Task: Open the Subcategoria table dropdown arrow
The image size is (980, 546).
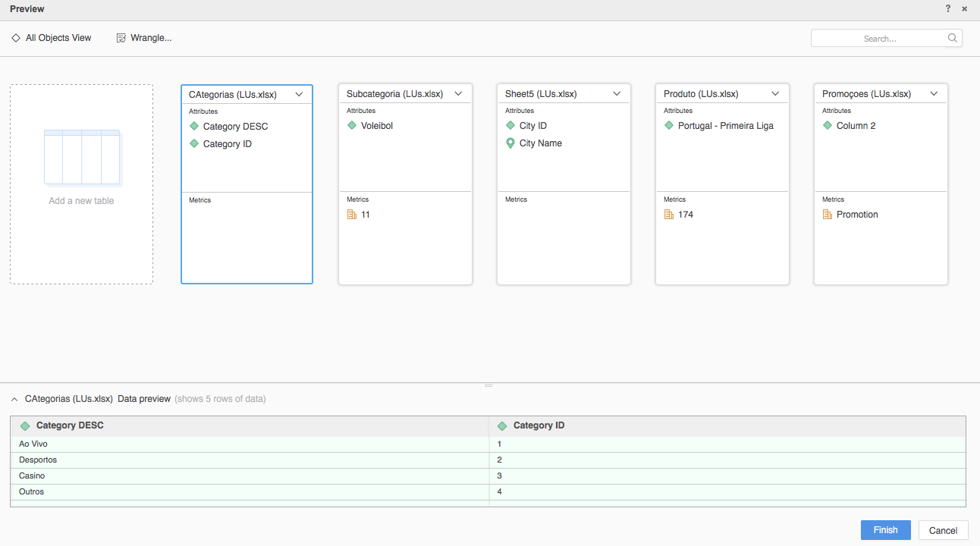Action: pos(458,94)
